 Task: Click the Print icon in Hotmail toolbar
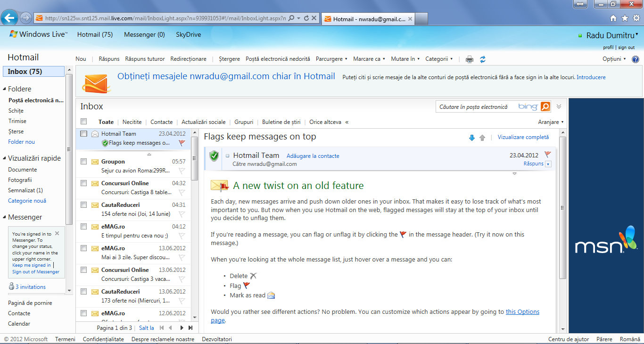(x=470, y=59)
